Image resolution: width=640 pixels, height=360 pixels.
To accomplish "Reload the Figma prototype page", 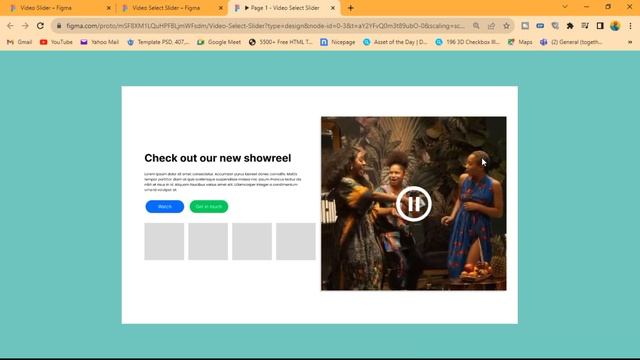I will click(40, 26).
